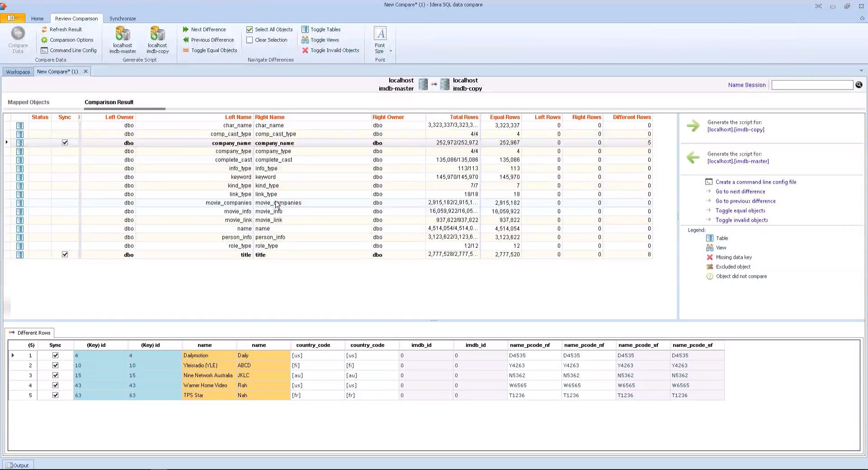
Task: Uncheck Sync for the Dailymotion row
Action: 55,356
